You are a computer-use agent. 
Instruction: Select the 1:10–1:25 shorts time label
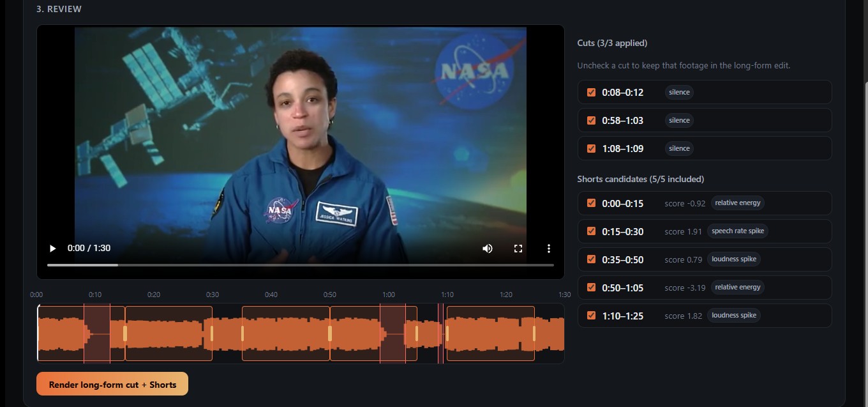coord(623,316)
